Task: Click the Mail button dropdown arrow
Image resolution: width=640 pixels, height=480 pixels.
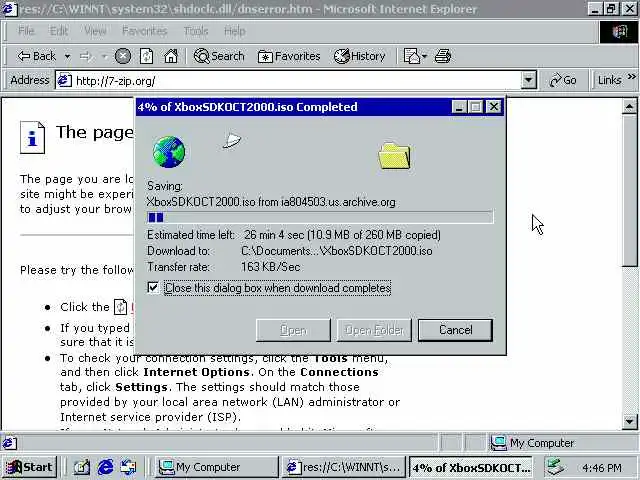Action: point(424,56)
